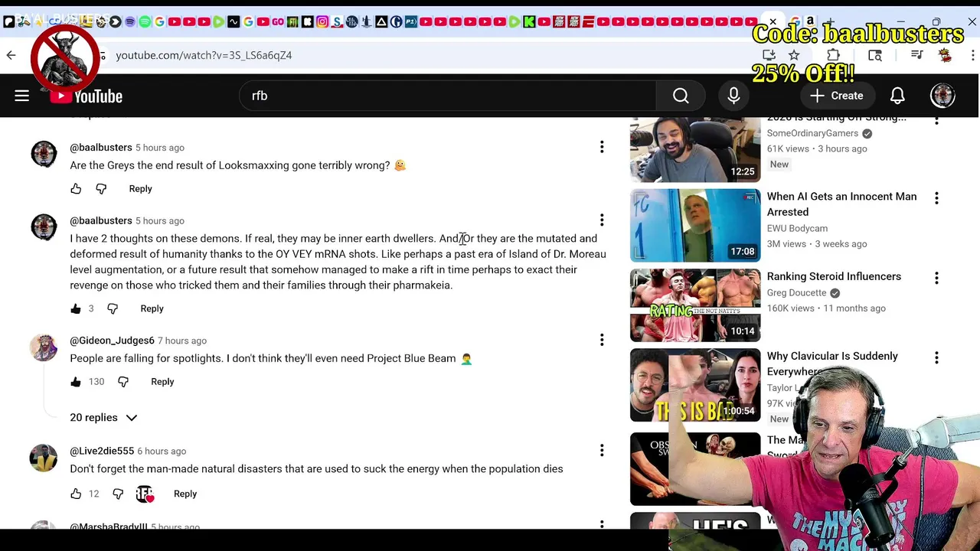Screen dimensions: 980x551
Task: Open the Create menu button
Action: coord(837,96)
